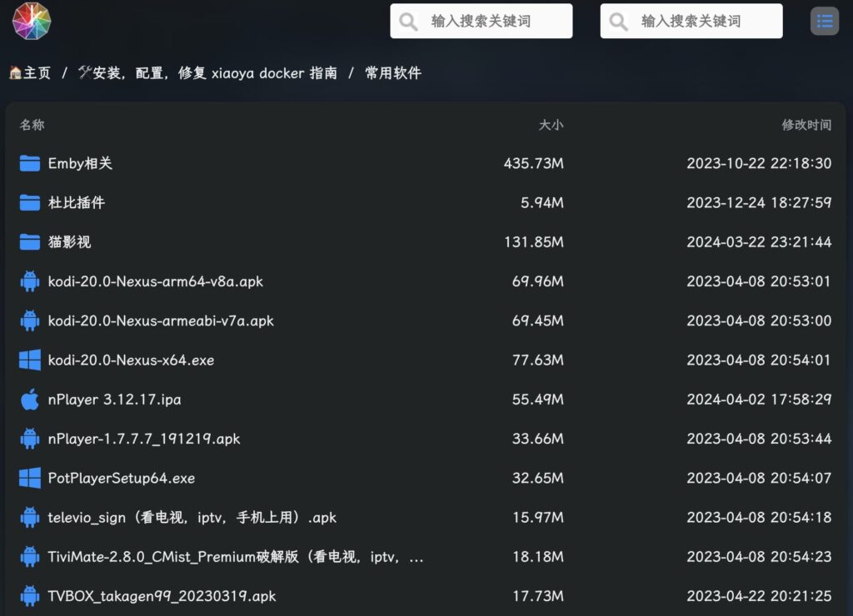Open kodi-20.0-Nexus-armeabi-v7a.apk file
Screen dimensions: 853x616
[x=161, y=320]
